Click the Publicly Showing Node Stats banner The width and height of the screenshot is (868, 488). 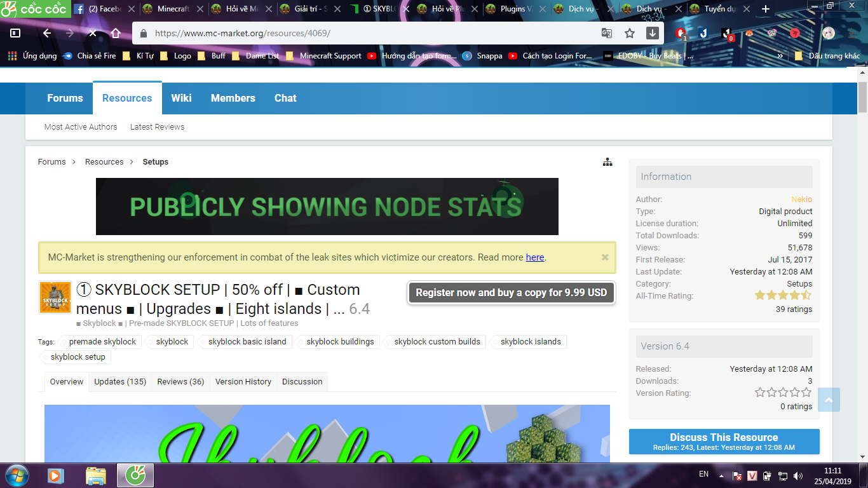point(327,207)
